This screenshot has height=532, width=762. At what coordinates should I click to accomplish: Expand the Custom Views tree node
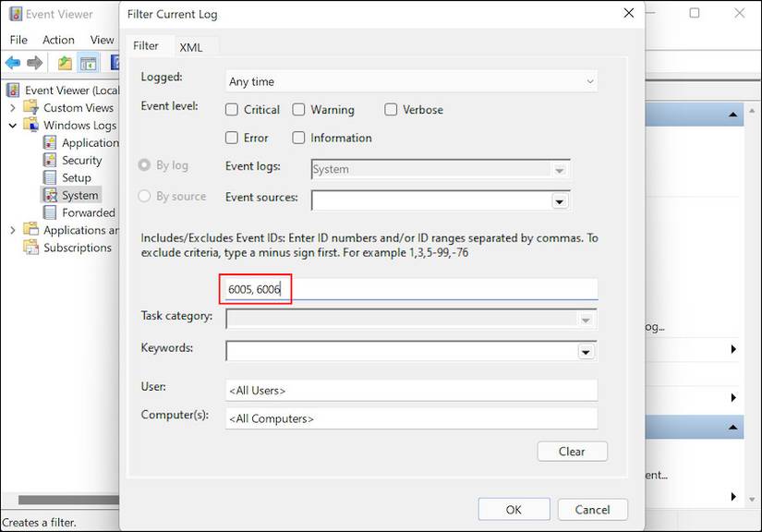13,108
